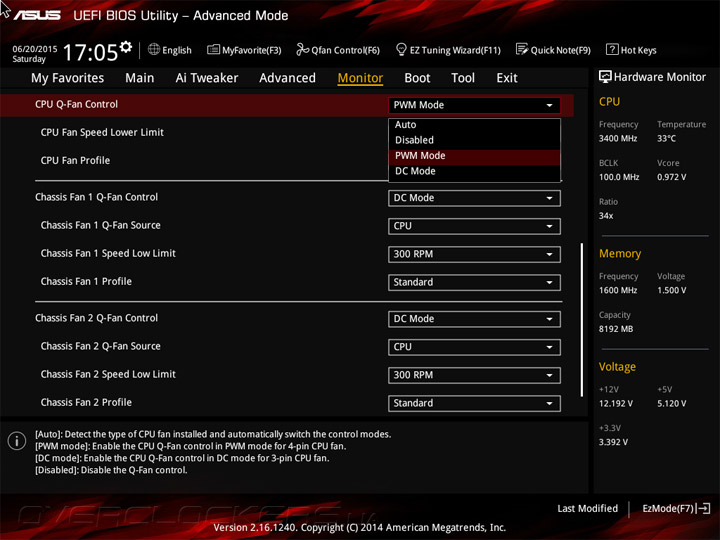Select CPU Fan Profile row
The height and width of the screenshot is (540, 720).
point(75,160)
